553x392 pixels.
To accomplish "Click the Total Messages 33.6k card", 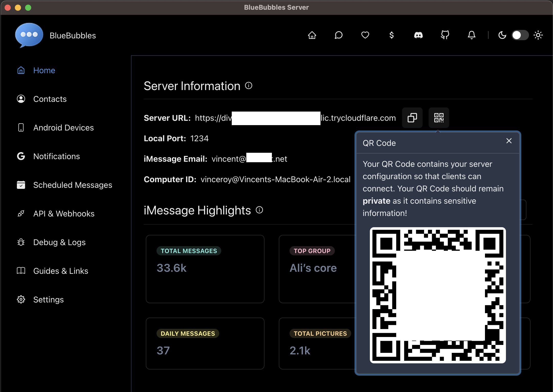I will coord(205,269).
